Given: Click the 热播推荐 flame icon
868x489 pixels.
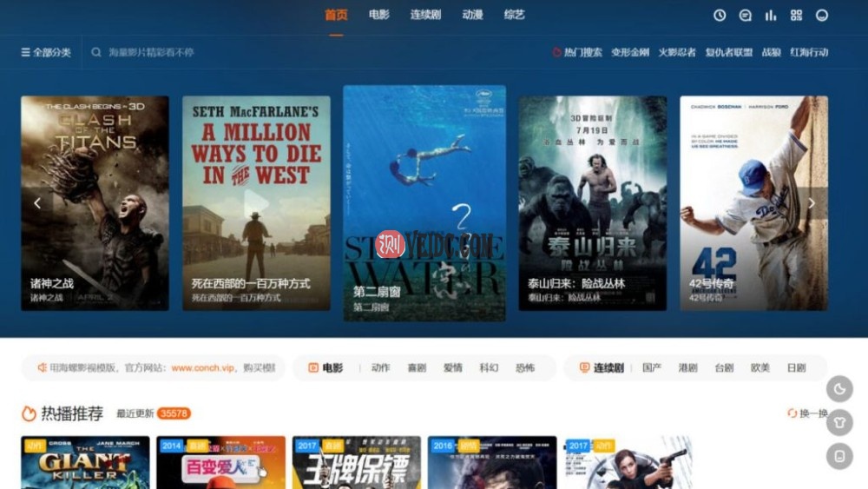Looking at the screenshot, I should (x=29, y=413).
